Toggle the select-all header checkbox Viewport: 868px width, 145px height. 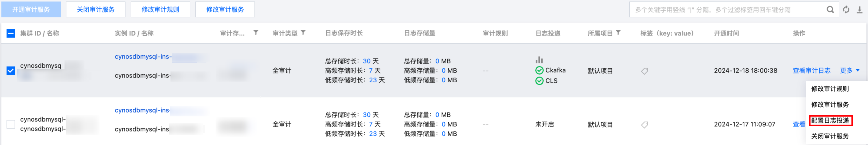click(11, 34)
